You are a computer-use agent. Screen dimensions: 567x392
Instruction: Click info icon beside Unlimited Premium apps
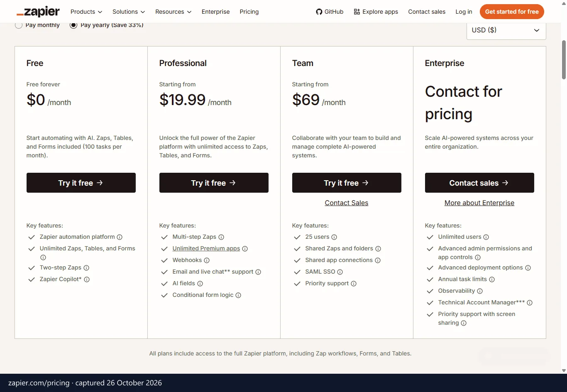pyautogui.click(x=245, y=249)
